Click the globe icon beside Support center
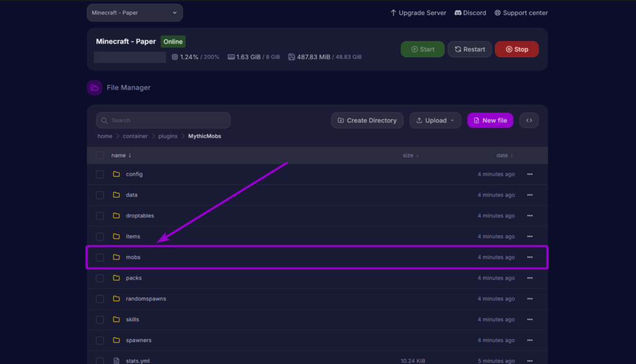The height and width of the screenshot is (364, 636). 496,12
